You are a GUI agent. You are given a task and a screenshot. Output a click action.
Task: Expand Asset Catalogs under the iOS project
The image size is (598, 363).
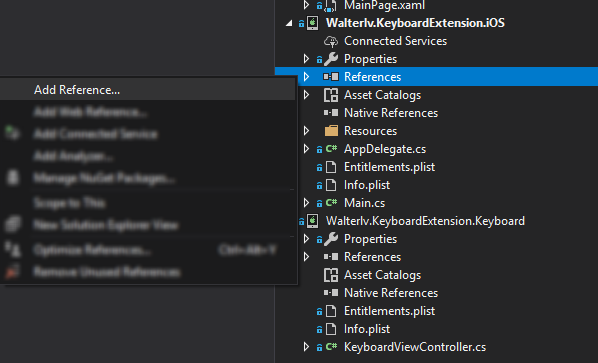[x=306, y=95]
